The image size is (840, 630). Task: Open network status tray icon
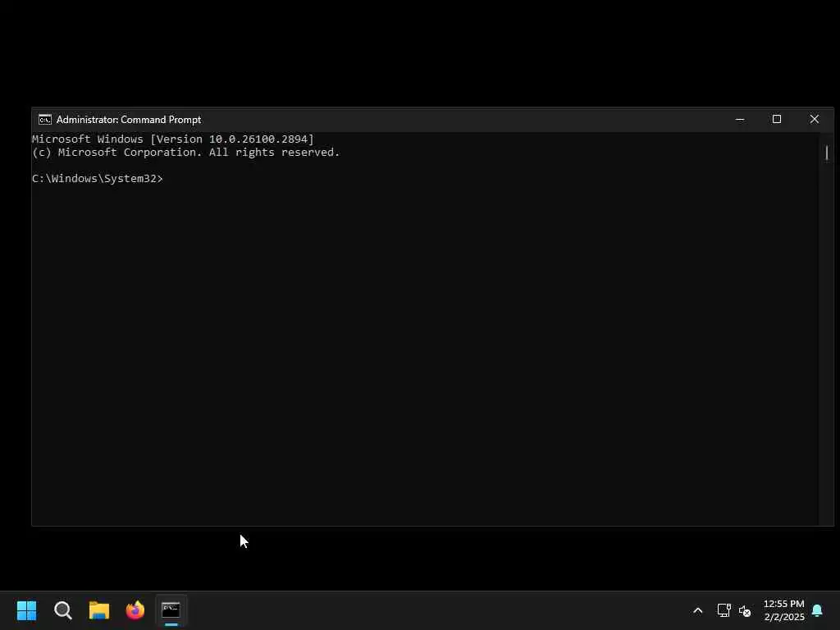(724, 610)
